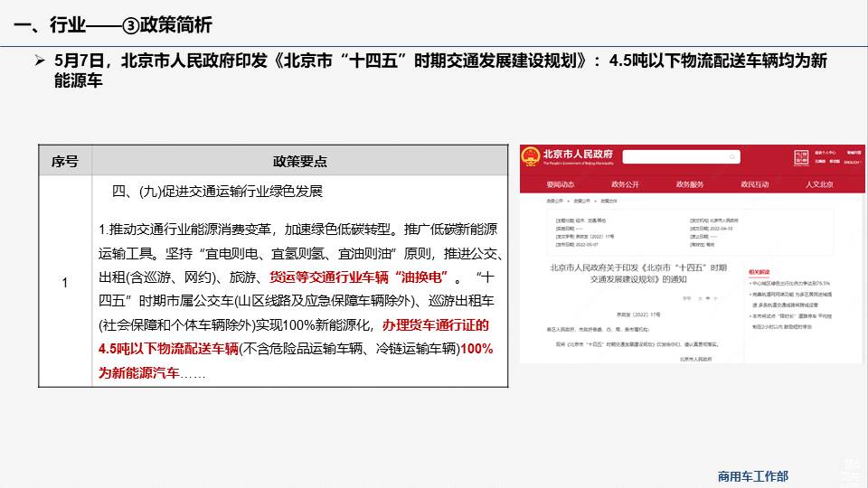
Task: Click the red text 办理货车通行证的
Action: [x=435, y=325]
